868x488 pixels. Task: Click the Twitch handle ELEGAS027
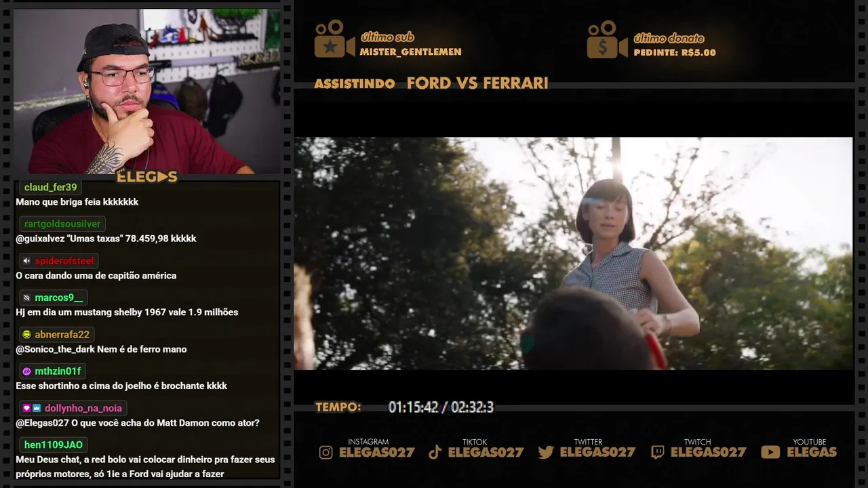pyautogui.click(x=709, y=452)
